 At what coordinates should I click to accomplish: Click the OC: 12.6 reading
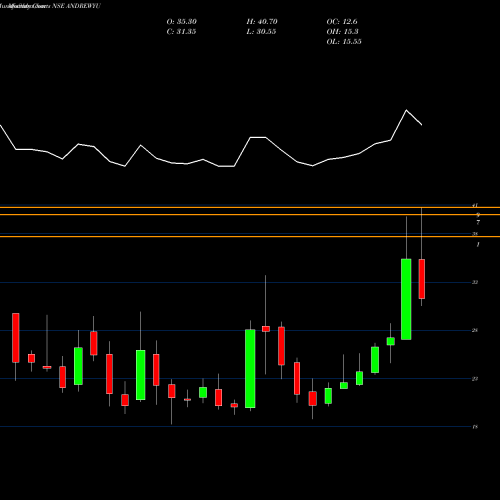[342, 22]
